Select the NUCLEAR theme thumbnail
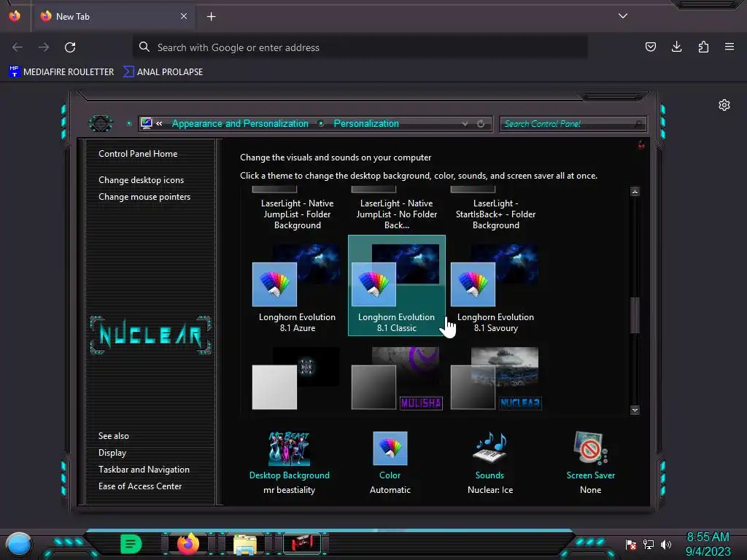The image size is (747, 560). tap(496, 378)
